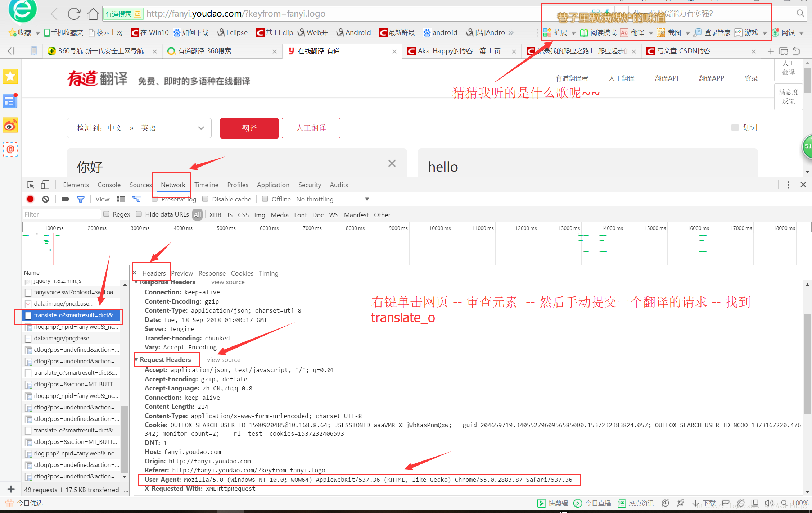This screenshot has height=513, width=812.
Task: Enable the Preserve log checkbox
Action: point(155,199)
